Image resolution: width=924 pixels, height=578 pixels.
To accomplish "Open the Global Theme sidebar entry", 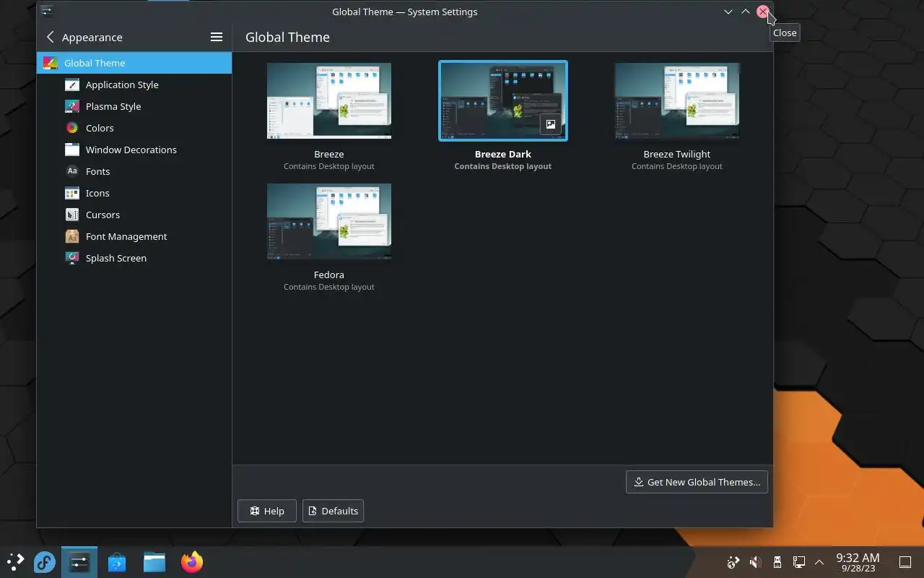I will 134,63.
